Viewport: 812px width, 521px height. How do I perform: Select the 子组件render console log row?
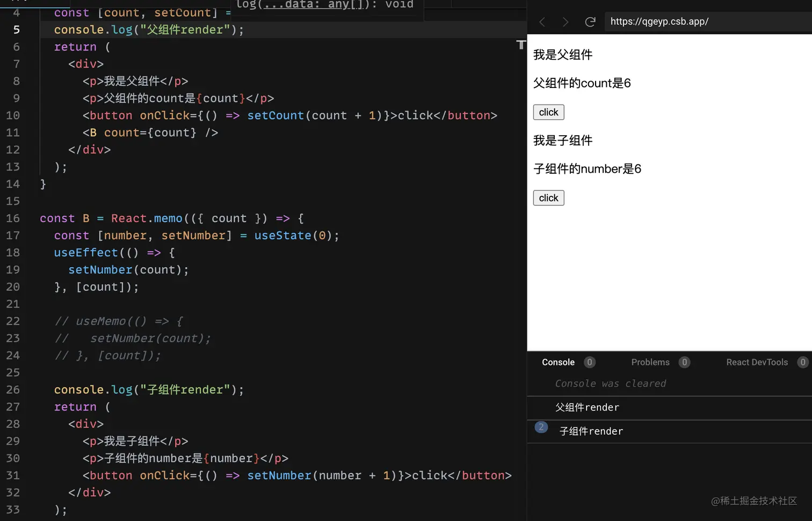tap(670, 431)
